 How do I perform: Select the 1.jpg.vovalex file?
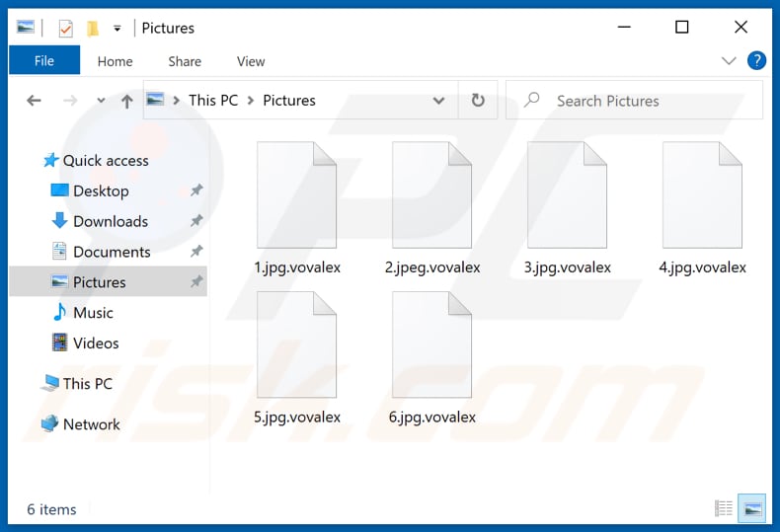pyautogui.click(x=296, y=207)
